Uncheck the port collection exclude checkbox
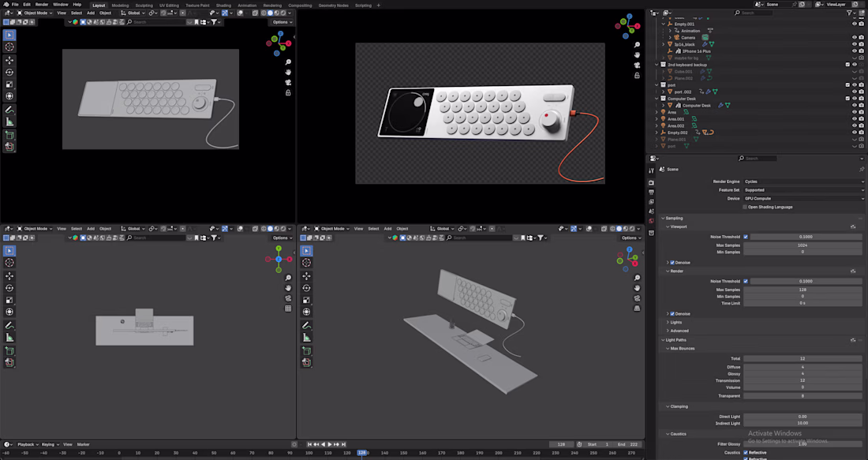The image size is (868, 460). pos(847,84)
